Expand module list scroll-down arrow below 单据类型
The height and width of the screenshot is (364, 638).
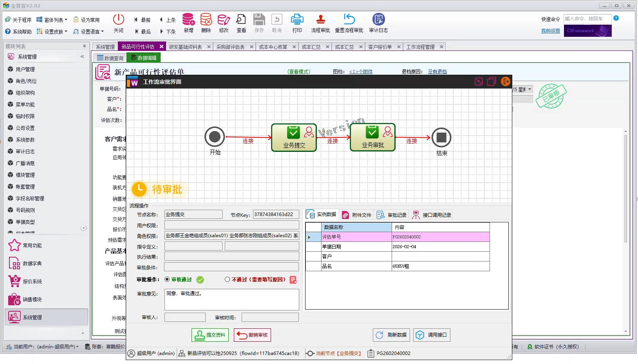[83, 228]
